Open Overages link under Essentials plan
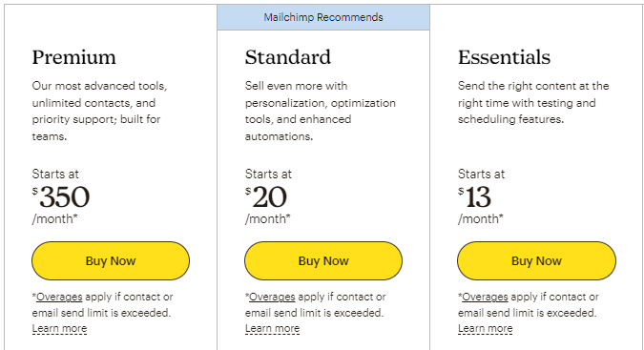 coord(485,297)
